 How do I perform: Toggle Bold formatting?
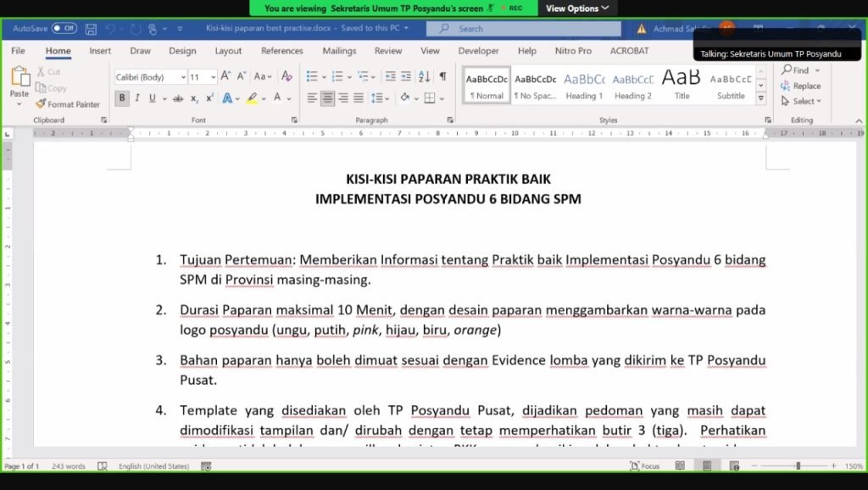(x=122, y=98)
